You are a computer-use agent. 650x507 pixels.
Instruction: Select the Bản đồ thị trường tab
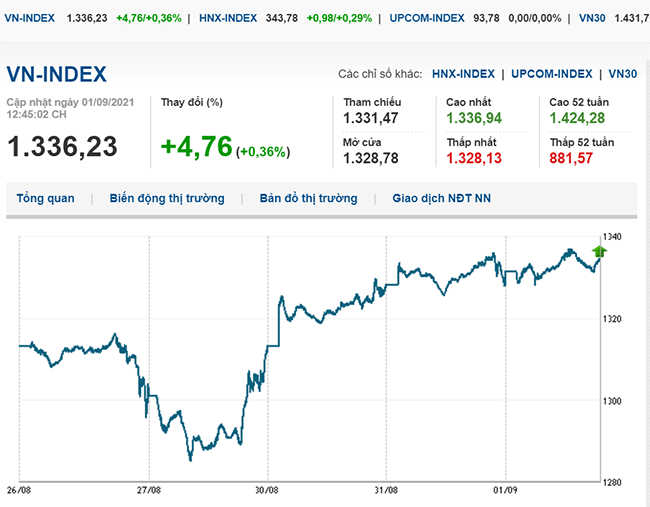click(308, 198)
